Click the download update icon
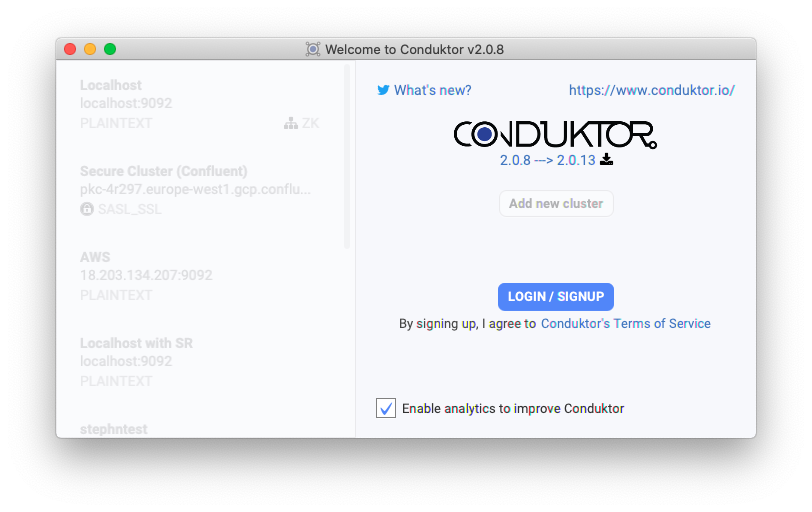The width and height of the screenshot is (812, 512). (x=606, y=159)
